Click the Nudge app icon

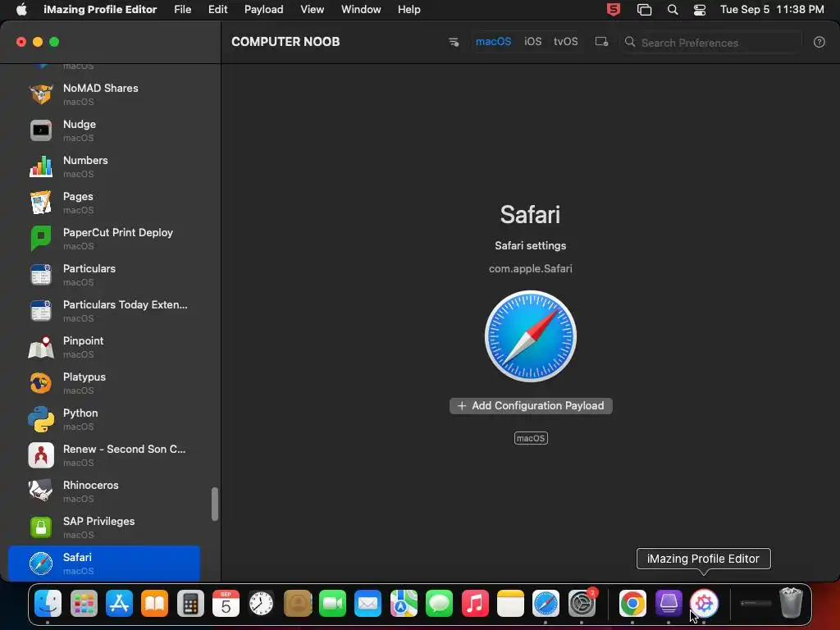click(x=41, y=130)
